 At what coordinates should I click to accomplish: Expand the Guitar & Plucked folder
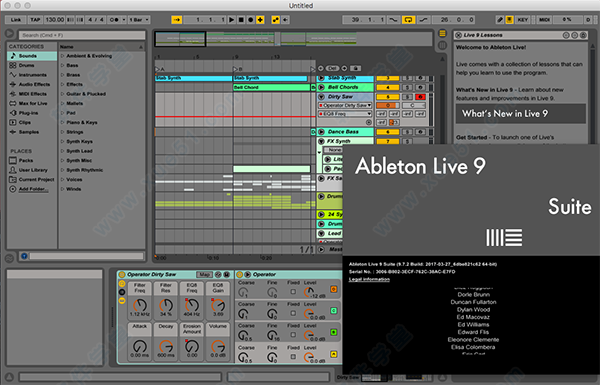point(62,94)
